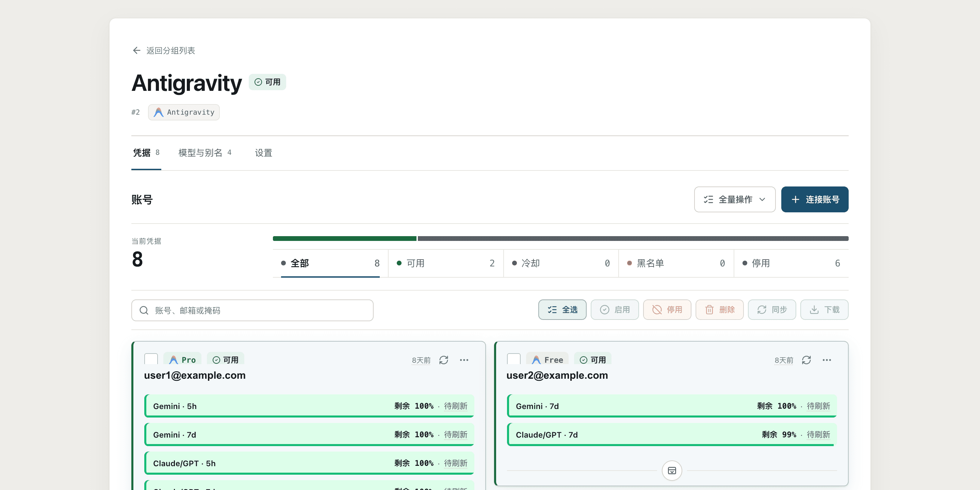Filter credentials by 黑名单
This screenshot has height=490, width=980.
point(676,263)
